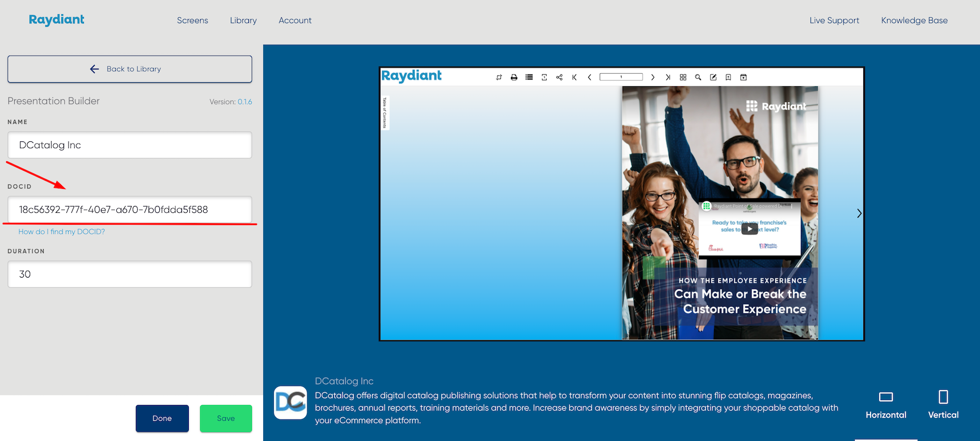980x441 pixels.
Task: Jump to first page icon
Action: (575, 77)
